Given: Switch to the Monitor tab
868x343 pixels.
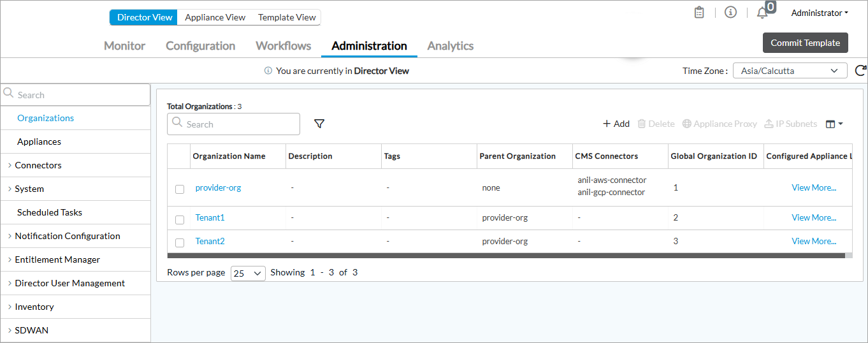Looking at the screenshot, I should [x=124, y=46].
